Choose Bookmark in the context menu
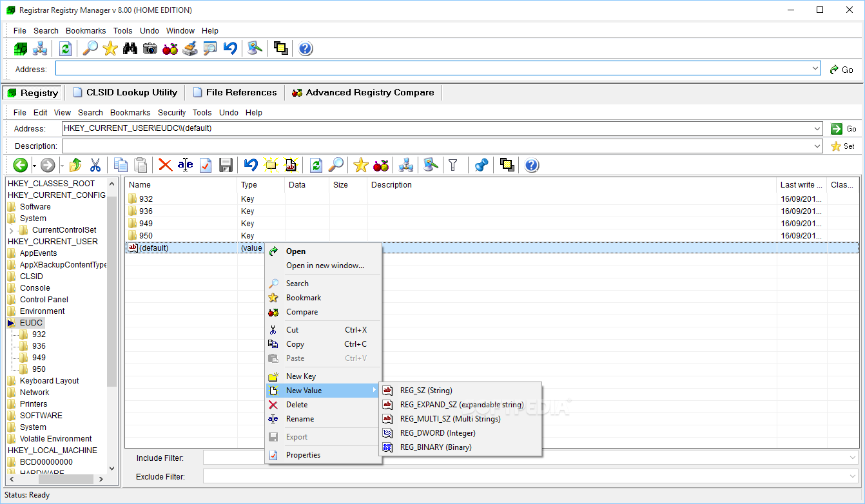This screenshot has height=504, width=865. [x=324, y=298]
